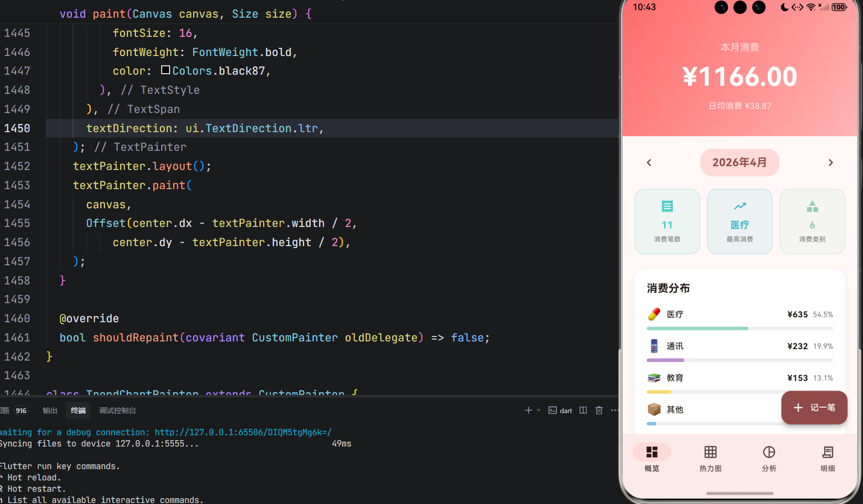Select the dart terminal entry
The height and width of the screenshot is (504, 863).
560,411
